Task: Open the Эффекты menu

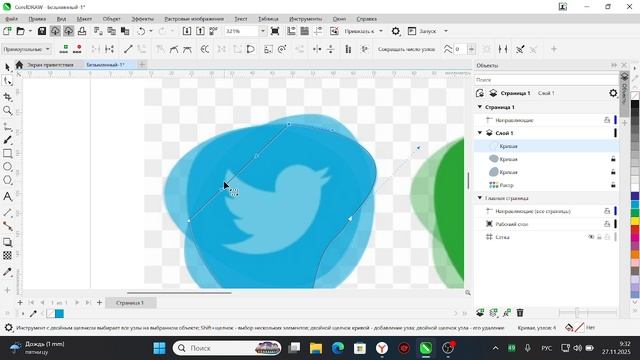Action: [142, 19]
